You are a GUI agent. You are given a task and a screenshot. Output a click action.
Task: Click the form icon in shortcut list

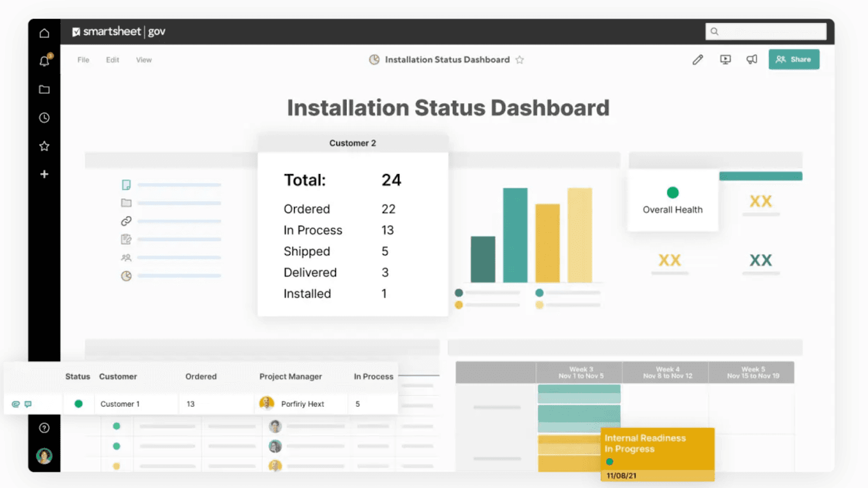point(126,239)
